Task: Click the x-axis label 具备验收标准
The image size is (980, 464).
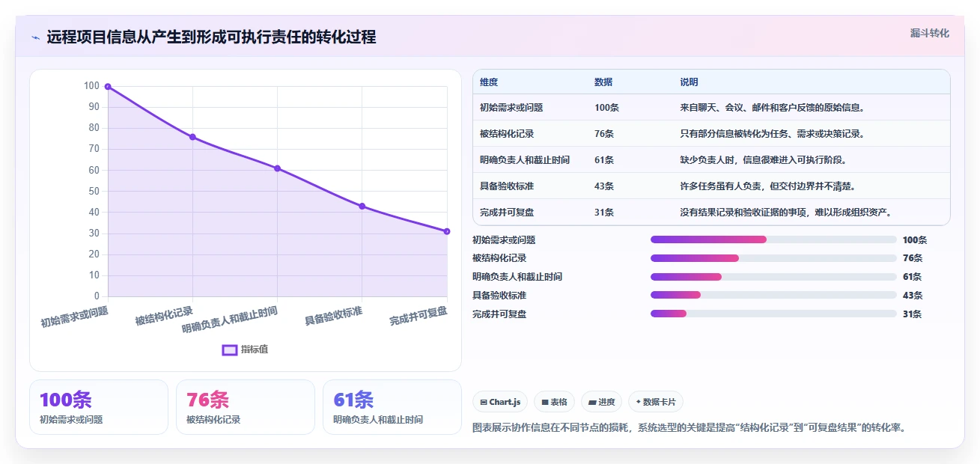Action: coord(333,316)
